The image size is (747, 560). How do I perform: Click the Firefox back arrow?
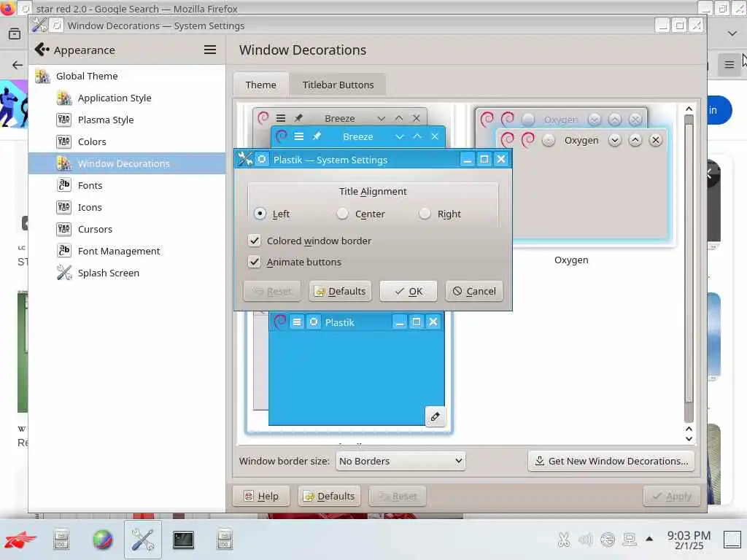pos(18,65)
